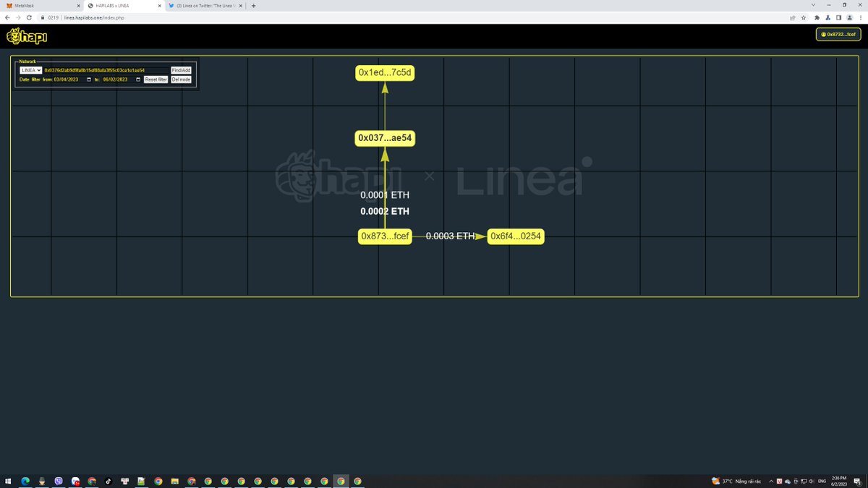Click the 0.0002 ETH edge label
The image size is (868, 488).
point(385,212)
